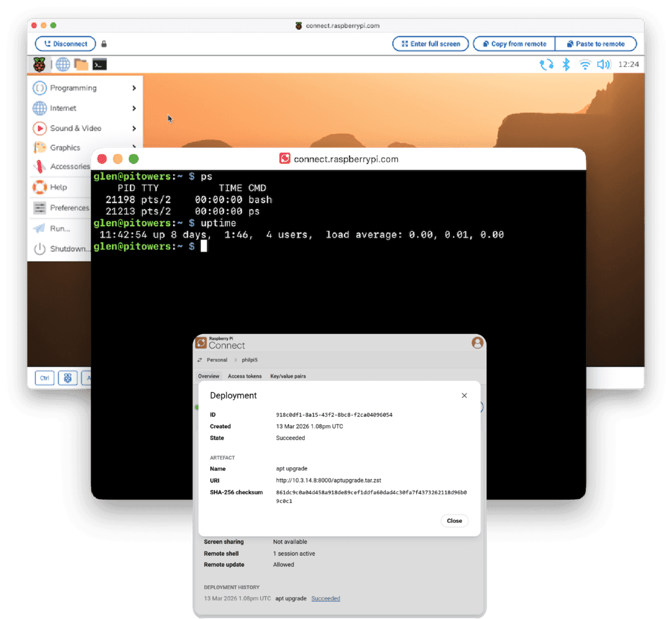The image size is (672, 619).
Task: Launch the web browser globe in taskbar
Action: [63, 64]
